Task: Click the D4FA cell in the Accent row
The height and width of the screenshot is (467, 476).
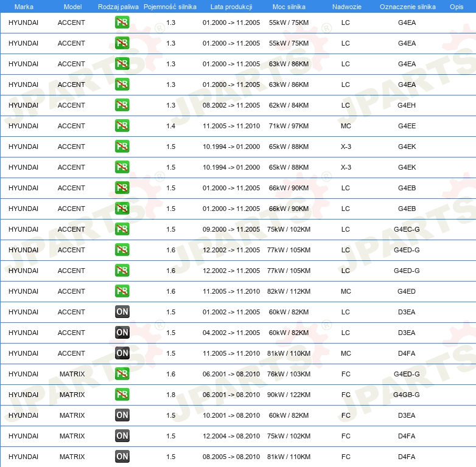Action: [x=407, y=353]
